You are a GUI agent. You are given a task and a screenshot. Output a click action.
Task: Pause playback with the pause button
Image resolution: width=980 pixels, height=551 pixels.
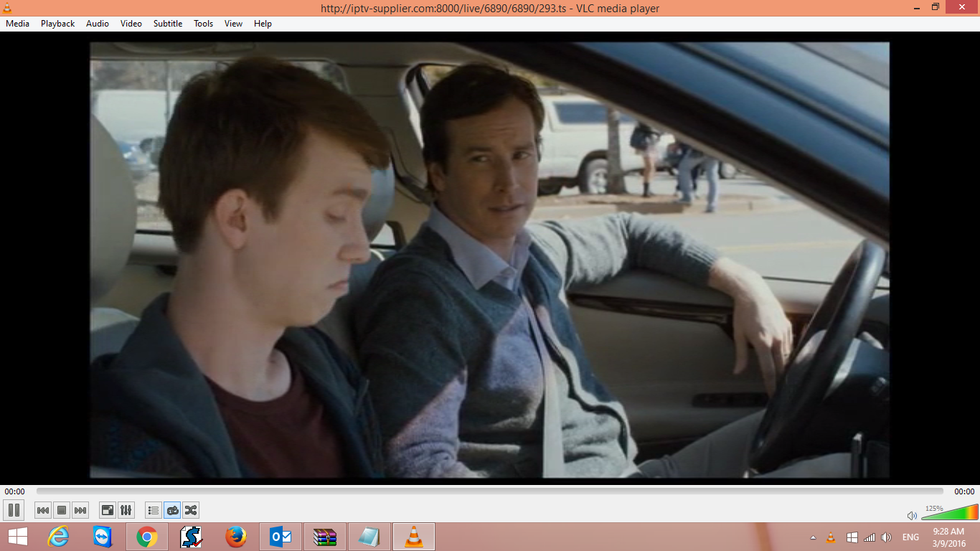coord(14,510)
